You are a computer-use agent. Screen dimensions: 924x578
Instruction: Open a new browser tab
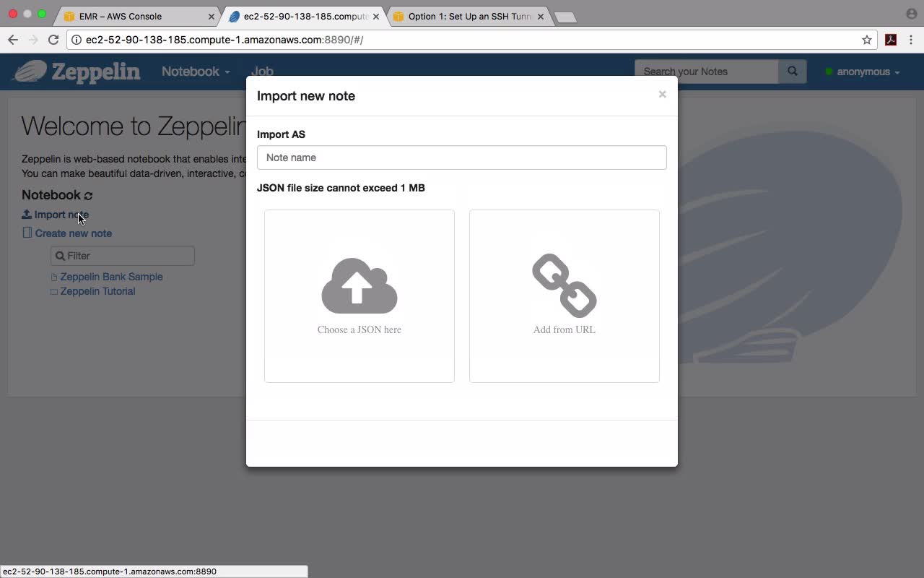(x=565, y=17)
